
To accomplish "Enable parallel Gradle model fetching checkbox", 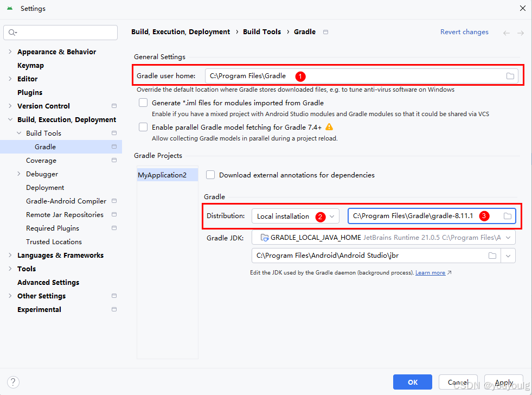I will pyautogui.click(x=143, y=127).
